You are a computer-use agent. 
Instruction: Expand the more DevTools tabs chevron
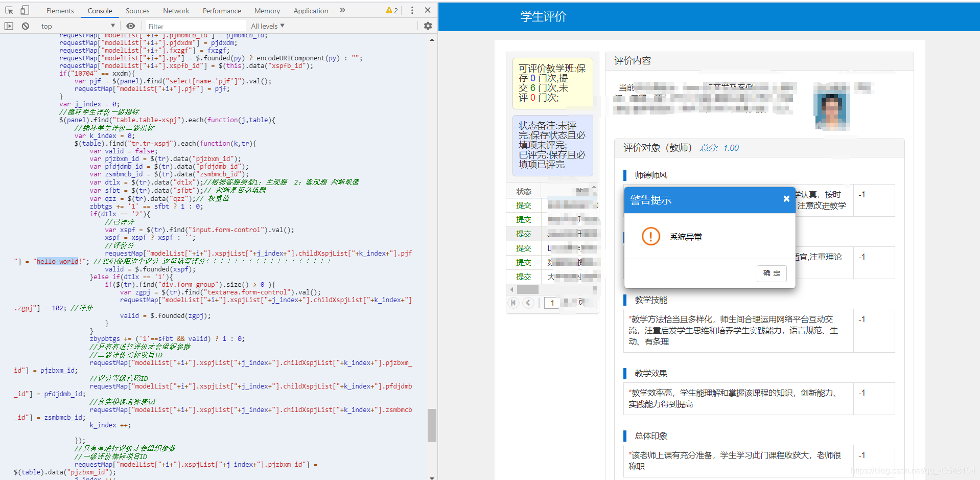[x=342, y=10]
